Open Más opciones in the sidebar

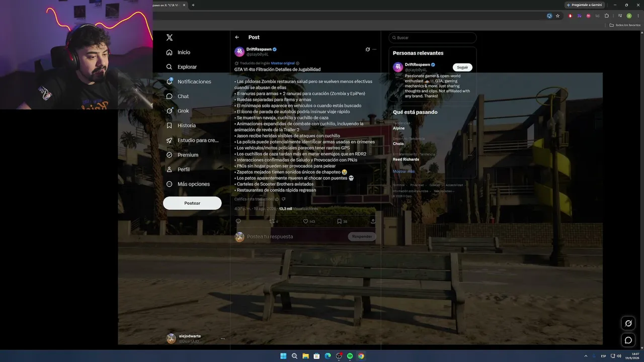coord(188,184)
